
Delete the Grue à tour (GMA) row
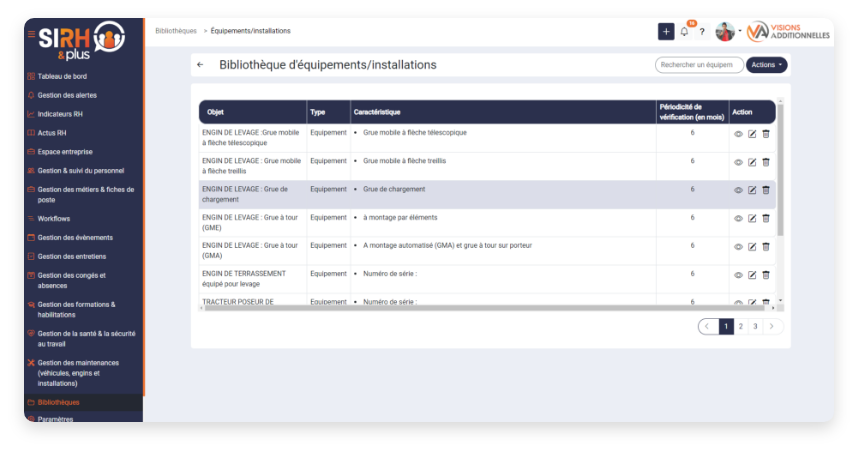766,247
